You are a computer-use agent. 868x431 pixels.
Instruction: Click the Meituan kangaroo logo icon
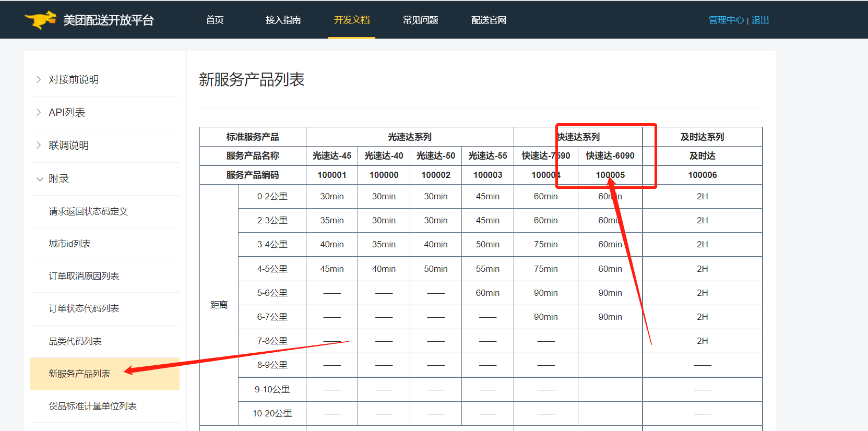(40, 20)
